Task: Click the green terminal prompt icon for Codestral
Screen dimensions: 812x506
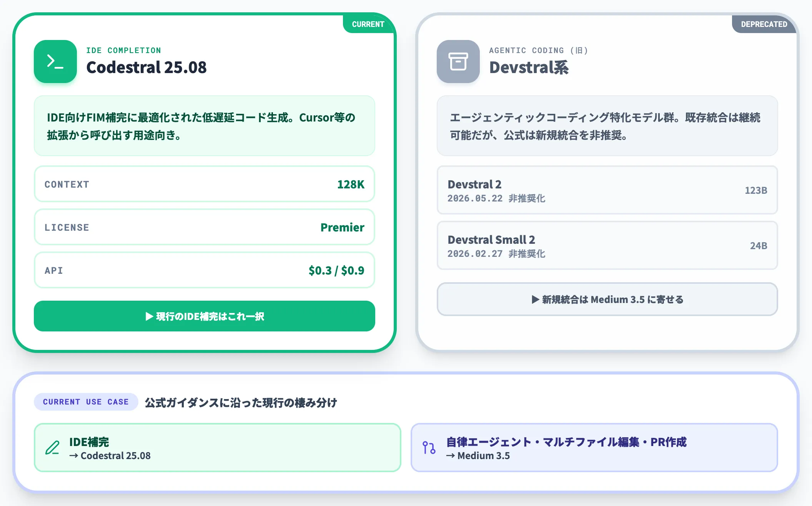Action: [55, 62]
